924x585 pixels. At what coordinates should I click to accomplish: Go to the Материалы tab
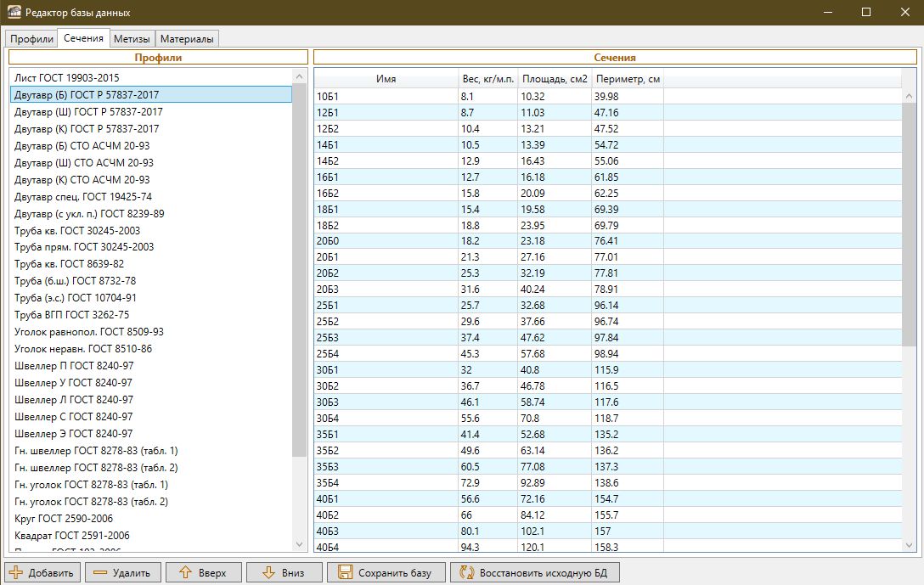point(187,39)
